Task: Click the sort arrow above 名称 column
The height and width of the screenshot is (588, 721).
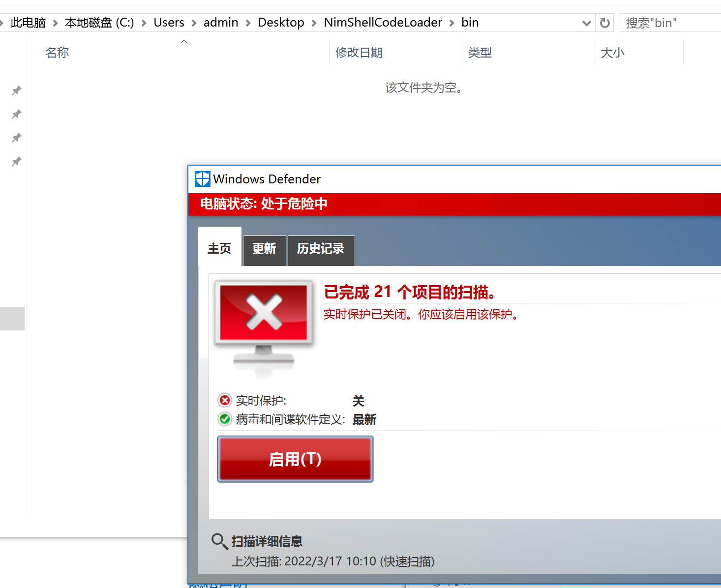Action: click(184, 42)
